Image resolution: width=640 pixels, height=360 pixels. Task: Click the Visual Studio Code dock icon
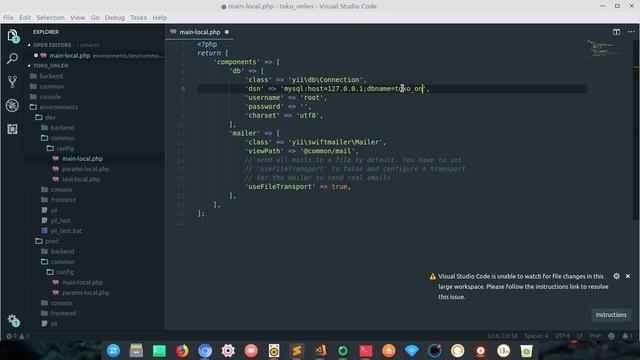pyautogui.click(x=320, y=351)
